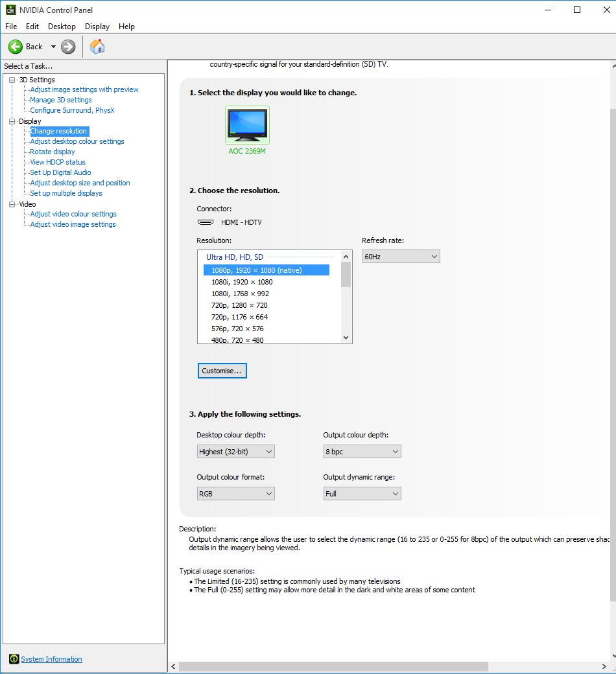Click the resolution list scrollbar thumb

[346, 274]
